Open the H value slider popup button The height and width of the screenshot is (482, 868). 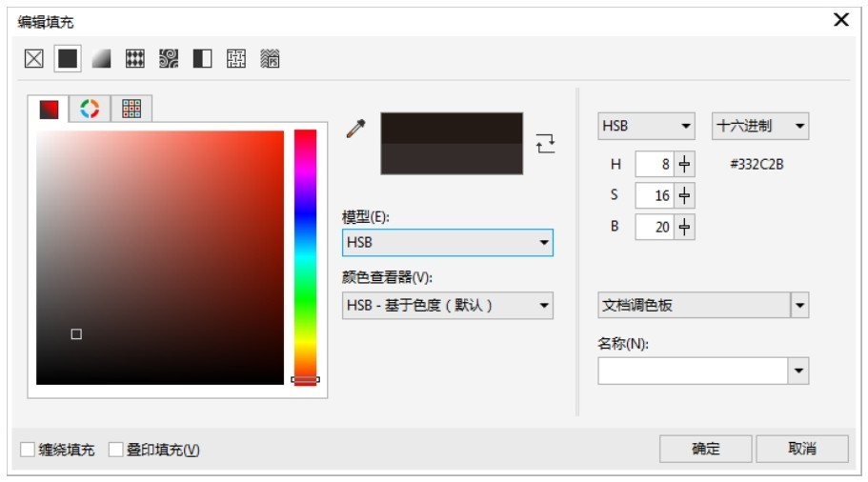[x=684, y=165]
